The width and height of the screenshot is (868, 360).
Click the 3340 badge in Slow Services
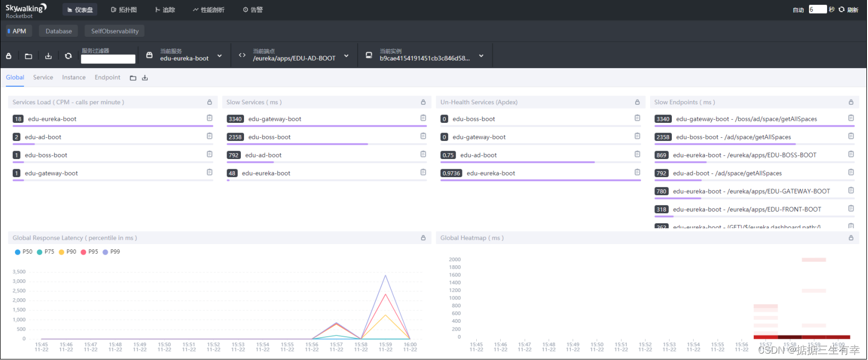click(235, 119)
